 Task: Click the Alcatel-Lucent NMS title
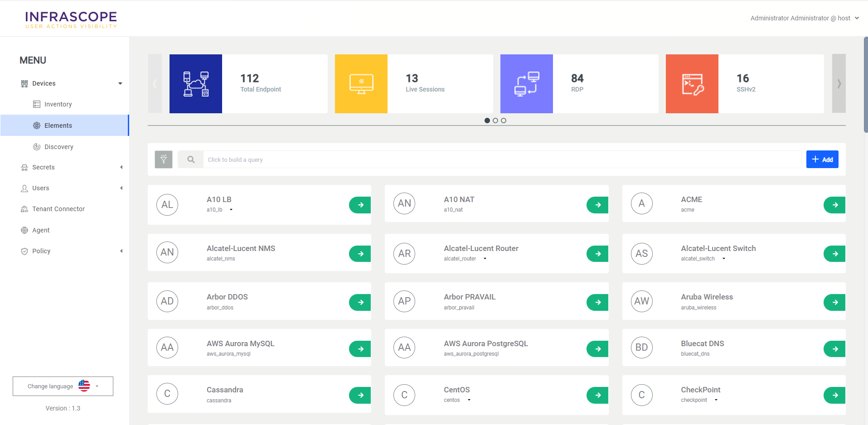click(x=241, y=248)
